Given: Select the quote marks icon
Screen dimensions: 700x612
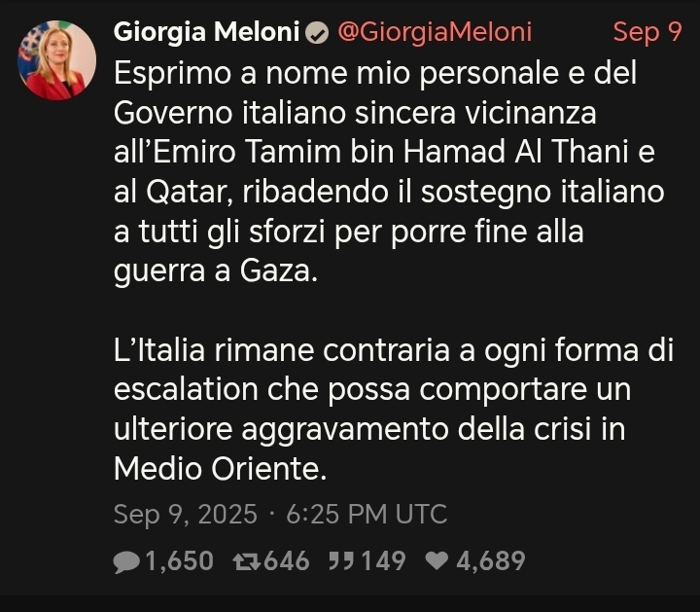Looking at the screenshot, I should point(340,561).
